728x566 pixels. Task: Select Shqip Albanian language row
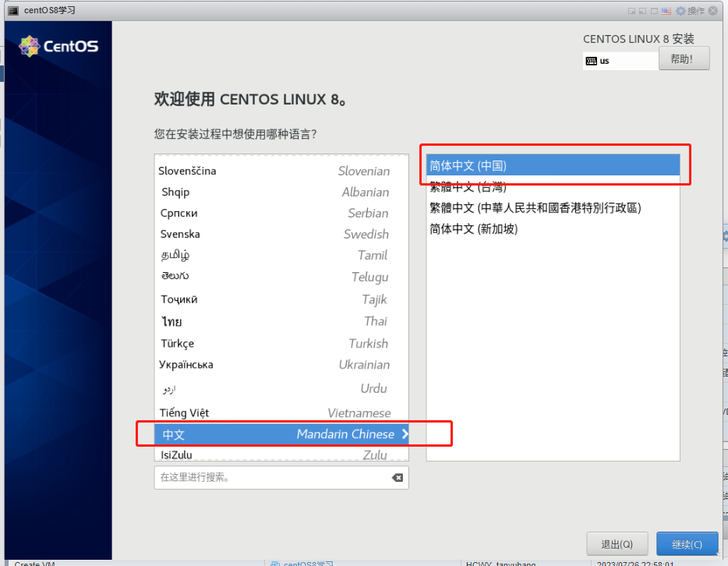281,193
